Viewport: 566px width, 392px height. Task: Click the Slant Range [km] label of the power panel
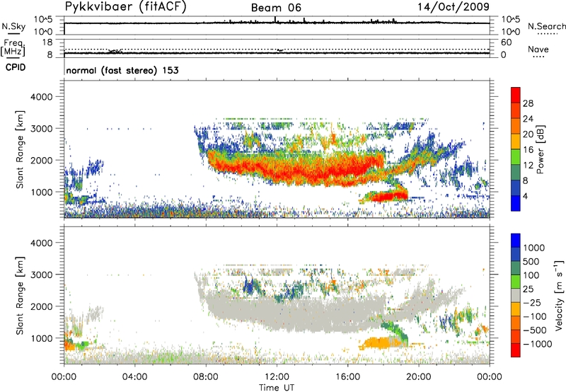click(20, 149)
